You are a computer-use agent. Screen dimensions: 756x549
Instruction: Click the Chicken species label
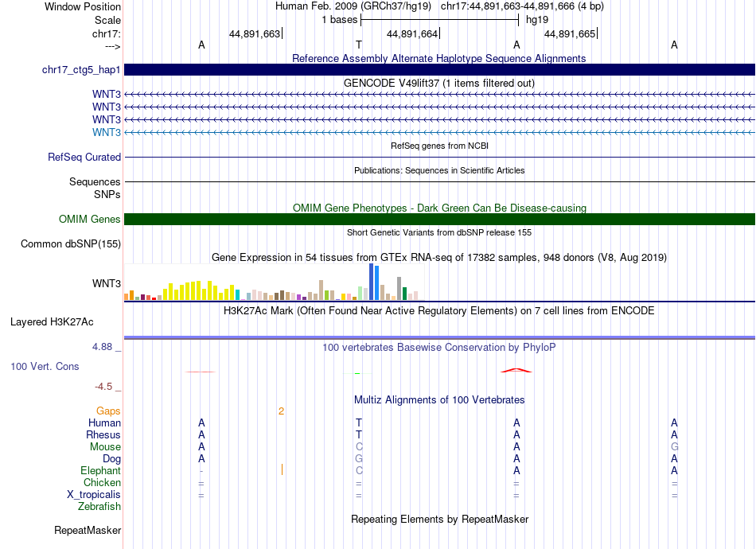pyautogui.click(x=102, y=482)
